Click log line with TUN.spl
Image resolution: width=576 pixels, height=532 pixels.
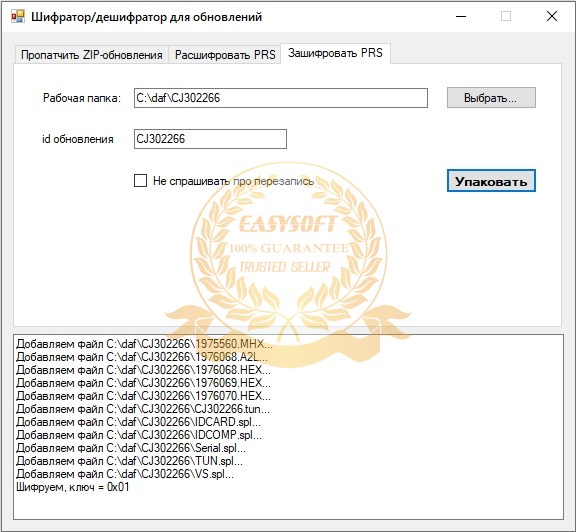[x=129, y=461]
